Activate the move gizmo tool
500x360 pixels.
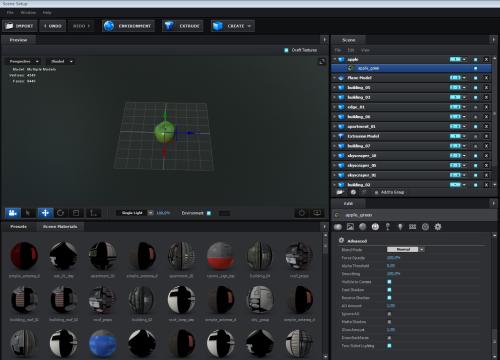[x=45, y=213]
